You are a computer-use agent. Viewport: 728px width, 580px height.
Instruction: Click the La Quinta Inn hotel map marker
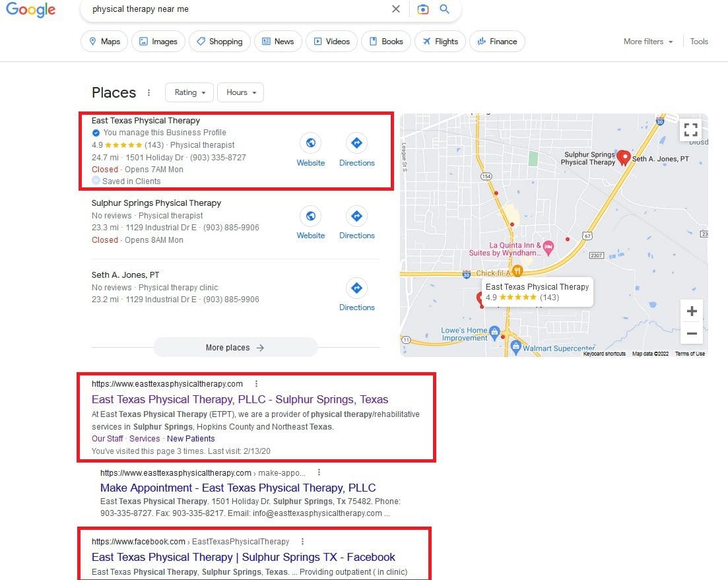(x=548, y=248)
